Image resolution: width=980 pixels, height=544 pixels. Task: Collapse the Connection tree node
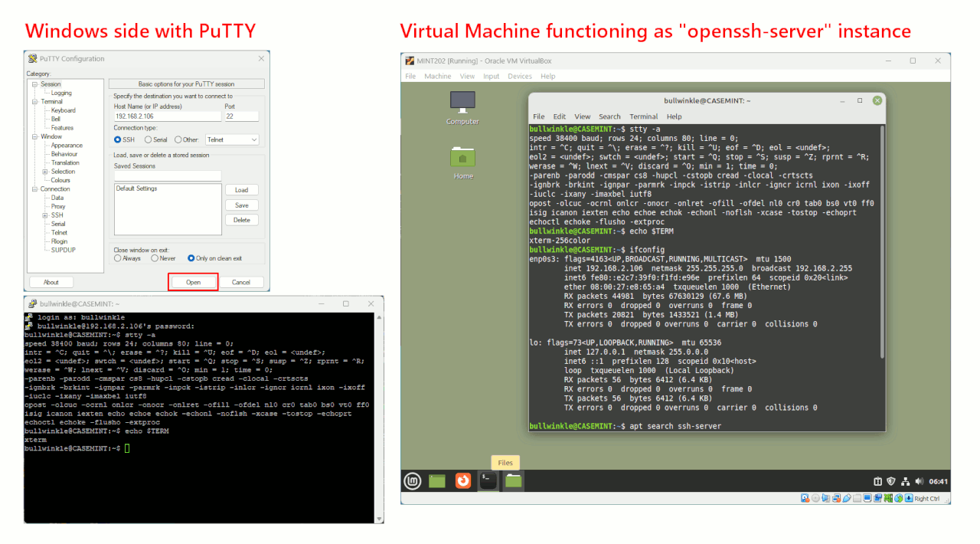34,188
